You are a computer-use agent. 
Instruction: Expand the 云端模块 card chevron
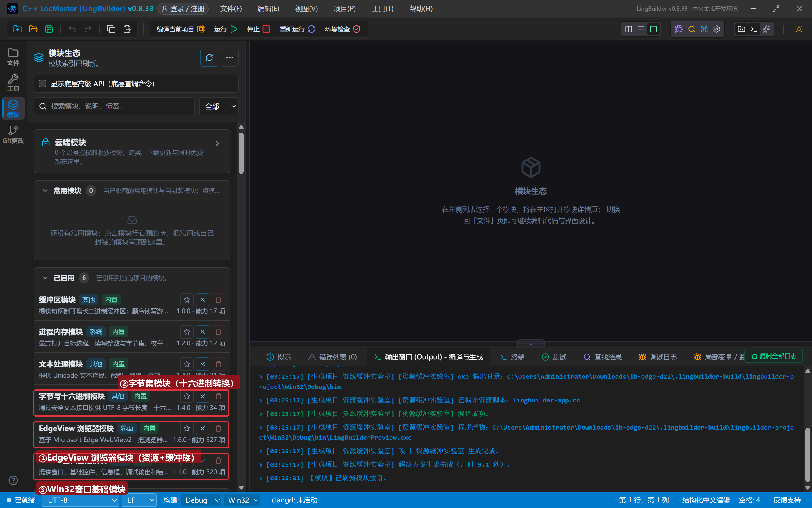[x=217, y=143]
